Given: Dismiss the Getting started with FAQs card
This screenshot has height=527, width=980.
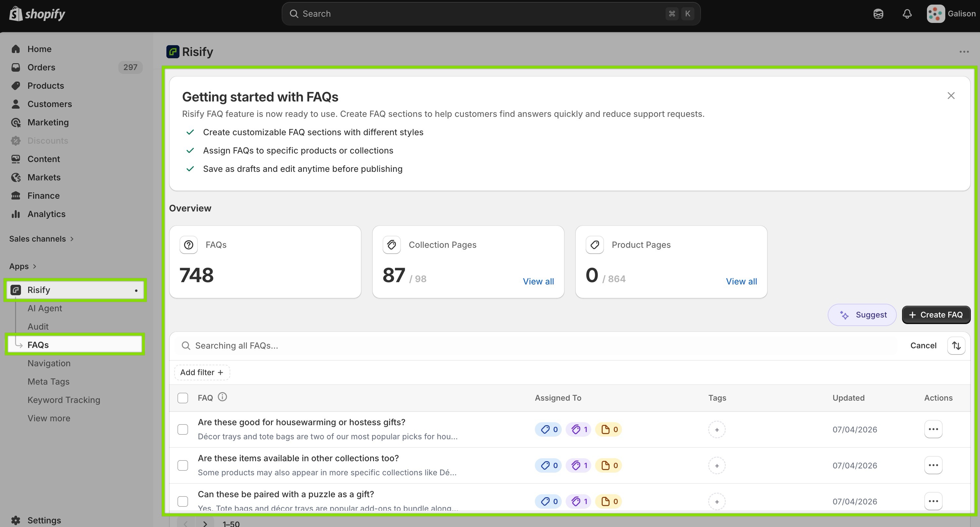Looking at the screenshot, I should 951,96.
